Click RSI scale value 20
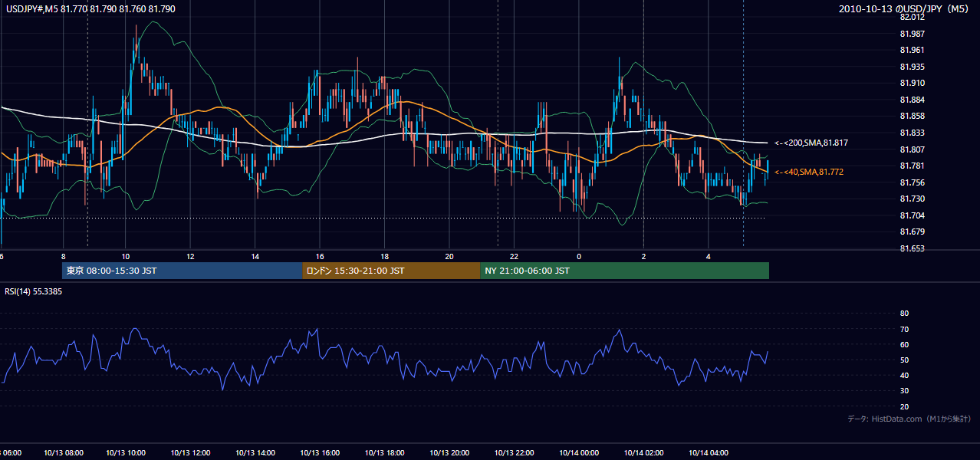This screenshot has width=980, height=460. pos(904,406)
